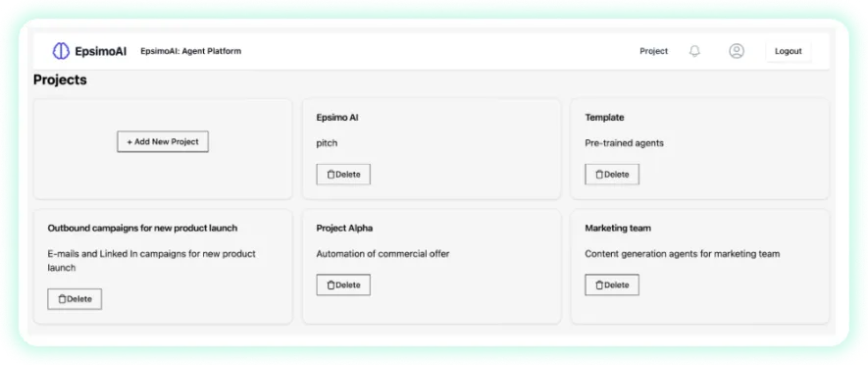Click the EpsimoAI brand name text
Image resolution: width=868 pixels, height=365 pixels.
(x=101, y=51)
